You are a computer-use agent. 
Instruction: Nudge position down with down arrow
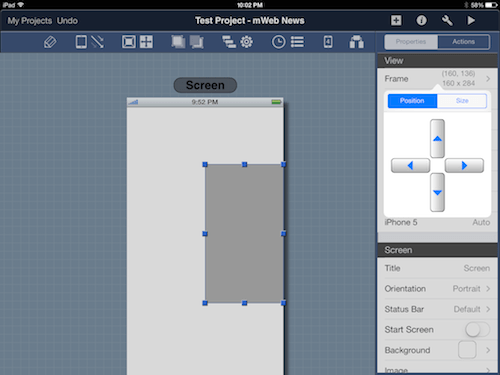tap(437, 192)
